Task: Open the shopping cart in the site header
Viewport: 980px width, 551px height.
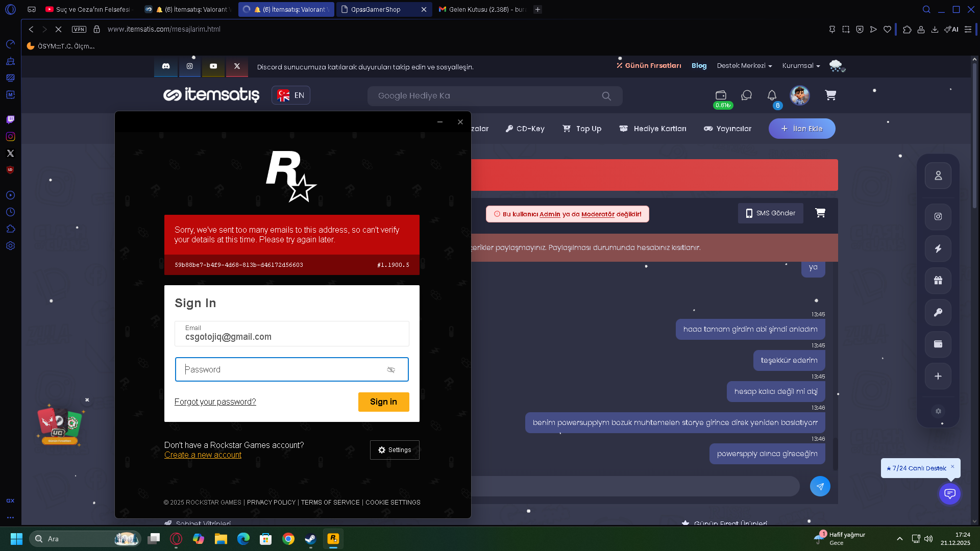Action: [x=830, y=95]
